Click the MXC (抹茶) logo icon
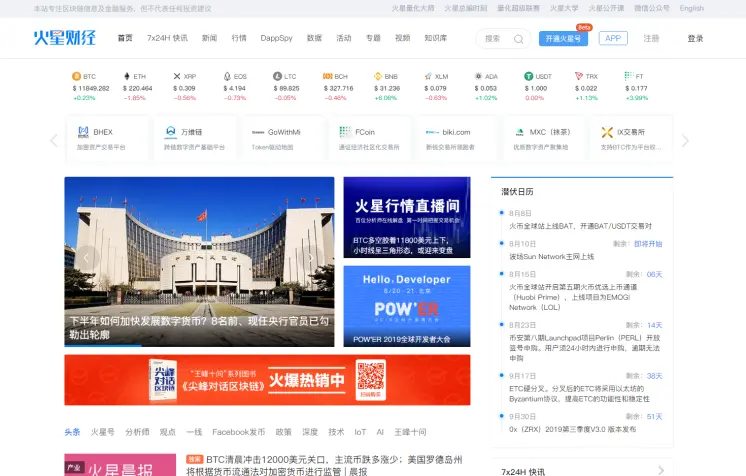Screen dimensions: 746x476 [520, 132]
